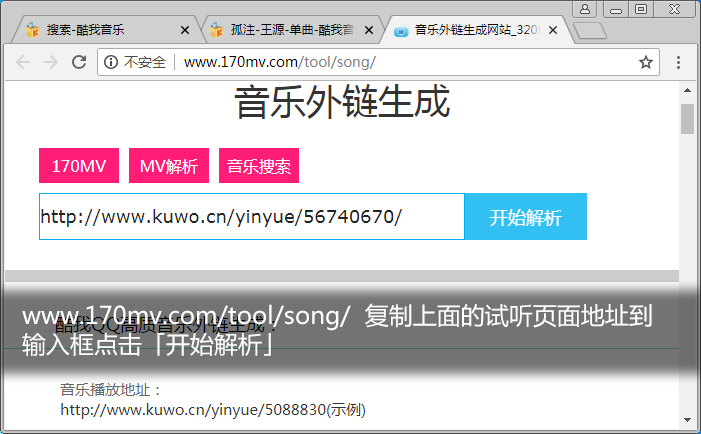Select the 音乐外链生成网站_320 tab
Viewport: 701px width, 434px height.
[475, 30]
